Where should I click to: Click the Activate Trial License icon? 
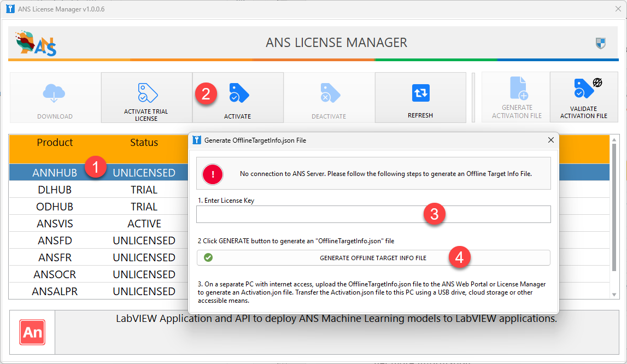pos(146,93)
